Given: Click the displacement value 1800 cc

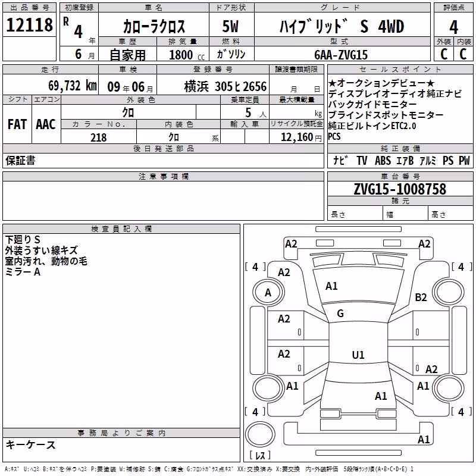Looking at the screenshot, I should [187, 55].
